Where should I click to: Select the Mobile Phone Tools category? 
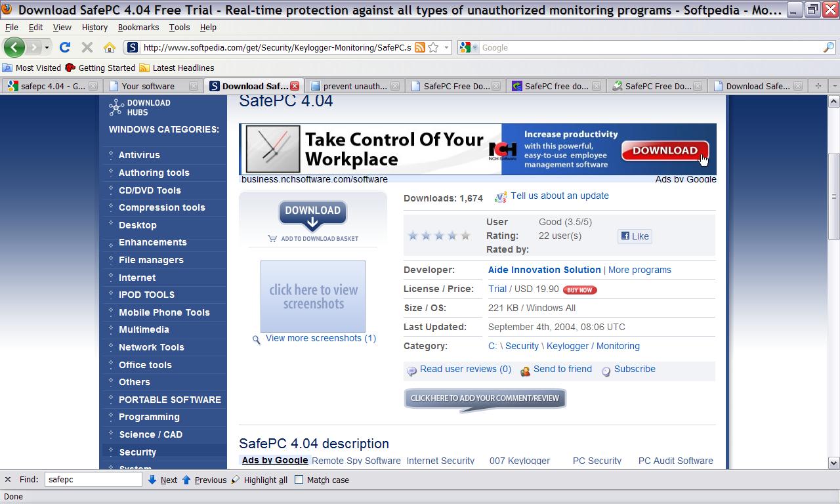pyautogui.click(x=164, y=312)
